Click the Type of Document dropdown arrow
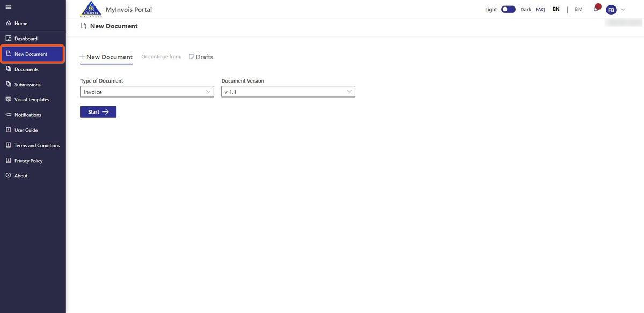 tap(208, 92)
